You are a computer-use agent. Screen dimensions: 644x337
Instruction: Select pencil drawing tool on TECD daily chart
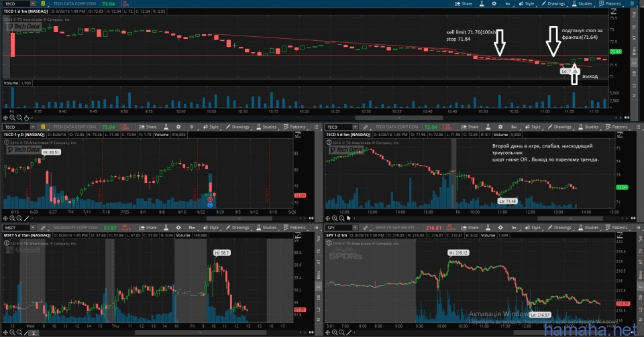[x=26, y=218]
